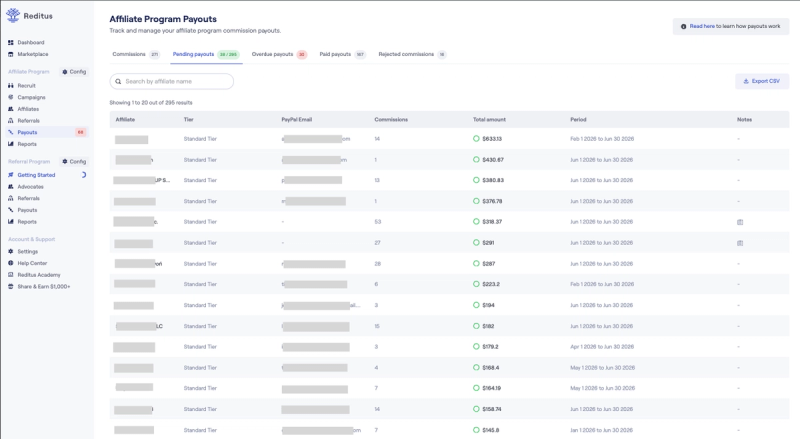Click the Affiliate Program Payouts heading

(x=163, y=19)
